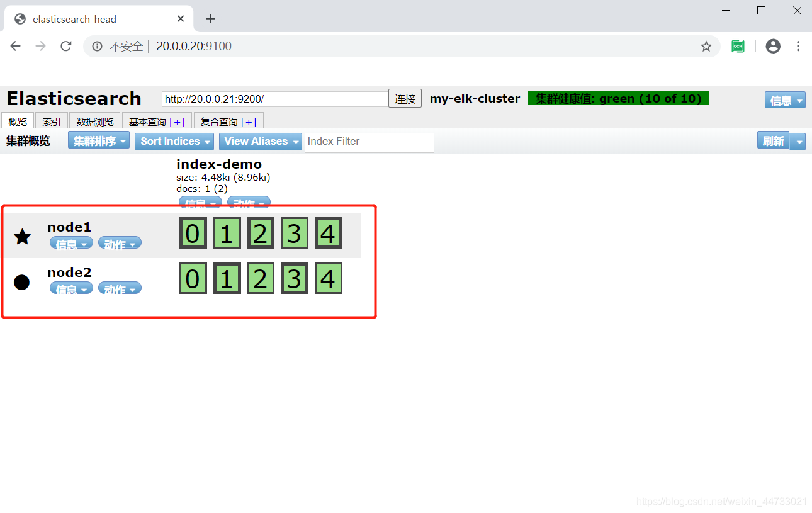Go back in browser history
812x513 pixels.
pyautogui.click(x=16, y=46)
